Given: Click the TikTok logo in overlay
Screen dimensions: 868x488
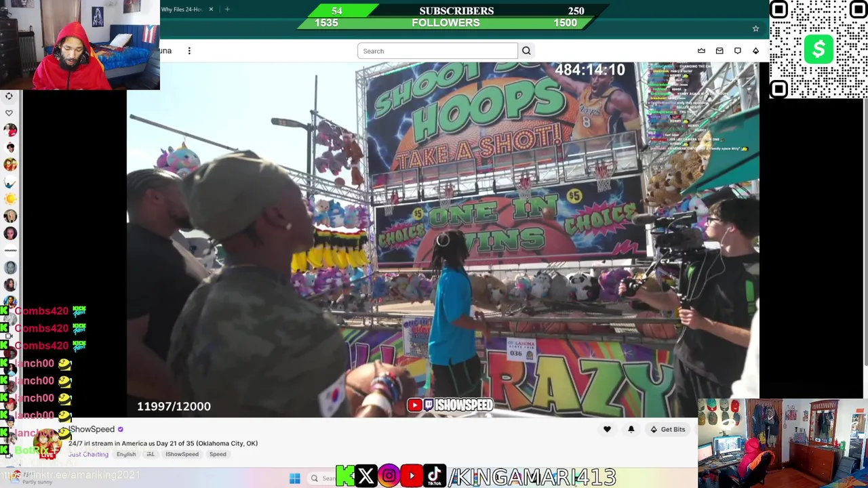Looking at the screenshot, I should [435, 476].
